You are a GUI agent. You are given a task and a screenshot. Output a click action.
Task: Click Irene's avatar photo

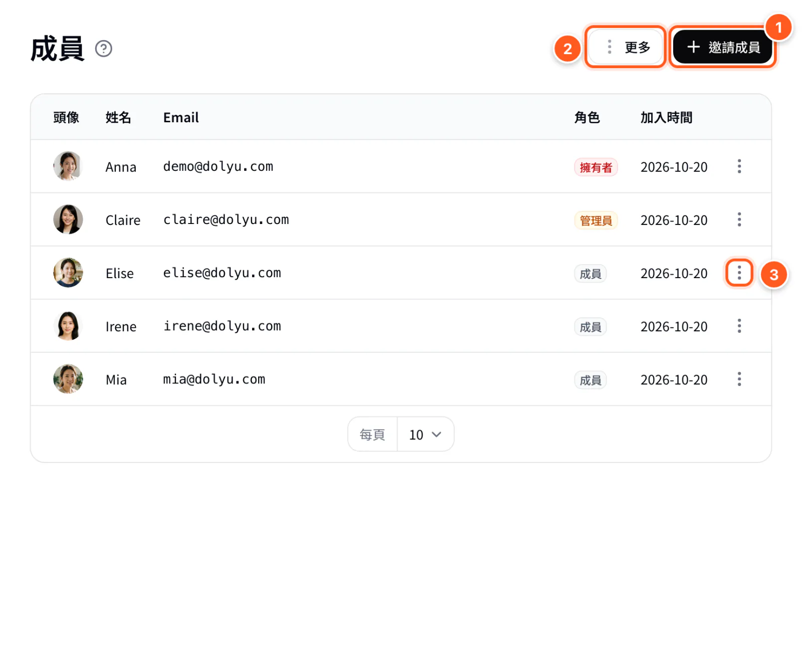coord(68,326)
